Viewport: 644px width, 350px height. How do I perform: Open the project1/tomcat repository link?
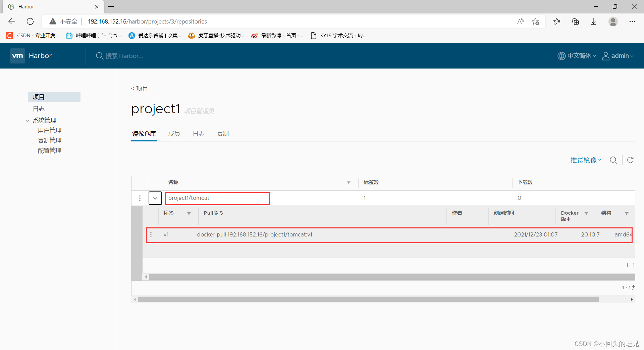(189, 198)
